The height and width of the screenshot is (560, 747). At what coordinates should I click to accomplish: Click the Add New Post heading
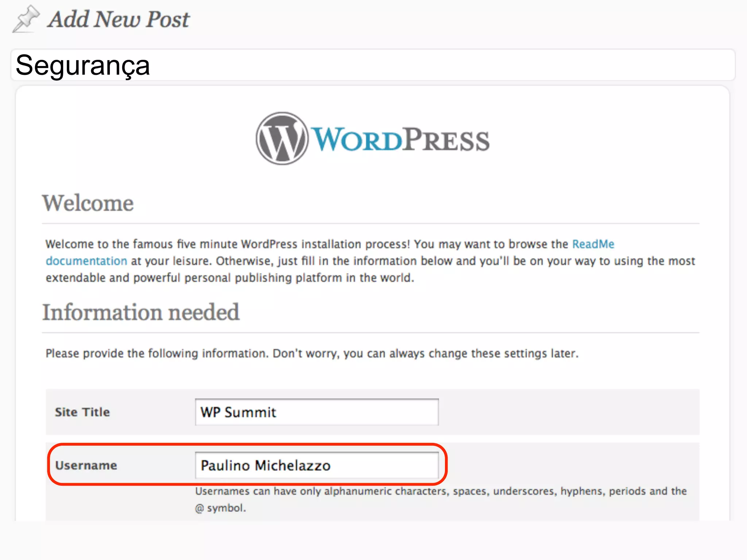[x=119, y=19]
